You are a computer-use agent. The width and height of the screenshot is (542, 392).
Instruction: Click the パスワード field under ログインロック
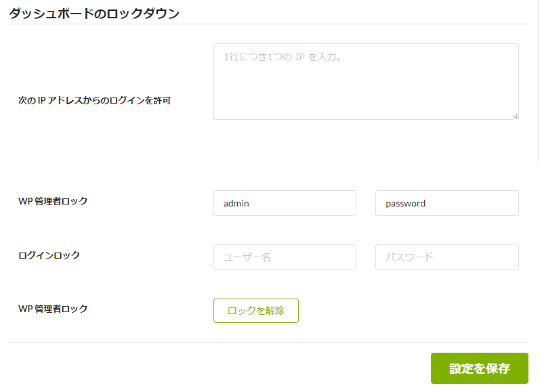(447, 257)
